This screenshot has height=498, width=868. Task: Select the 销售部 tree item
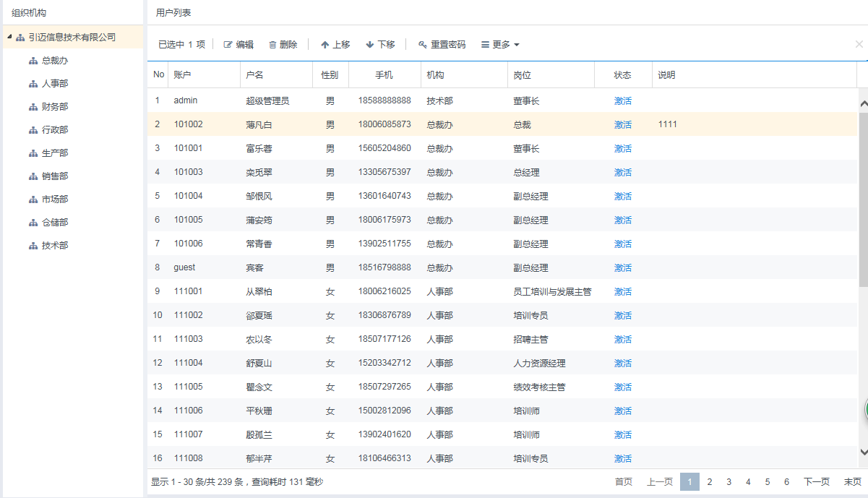[x=55, y=176]
